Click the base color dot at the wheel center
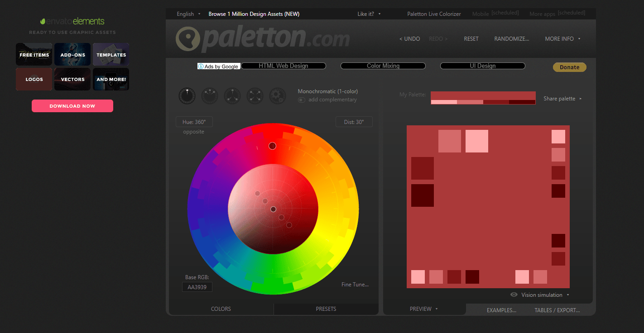The height and width of the screenshot is (333, 644). [x=273, y=209]
